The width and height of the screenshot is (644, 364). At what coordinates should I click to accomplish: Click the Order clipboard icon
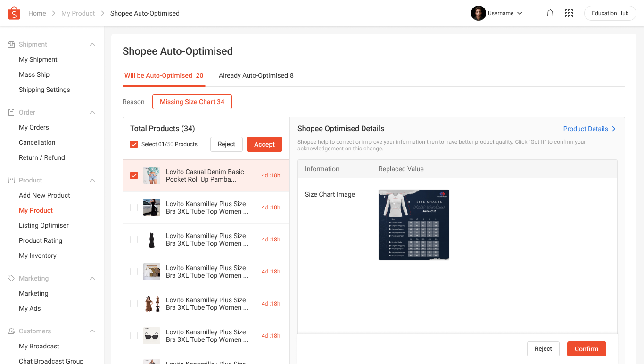click(11, 112)
